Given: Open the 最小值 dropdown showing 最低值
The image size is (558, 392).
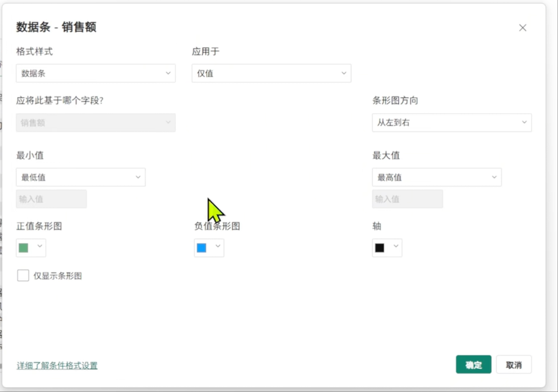Looking at the screenshot, I should click(x=81, y=177).
